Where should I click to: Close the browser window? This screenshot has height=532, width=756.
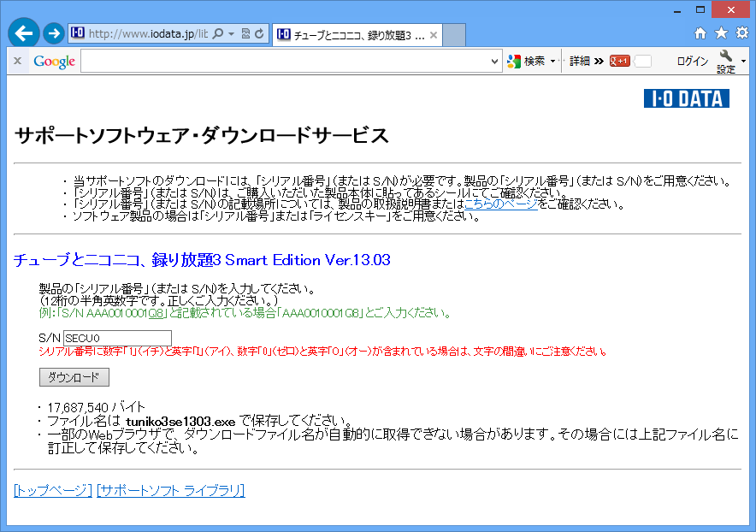point(731,10)
